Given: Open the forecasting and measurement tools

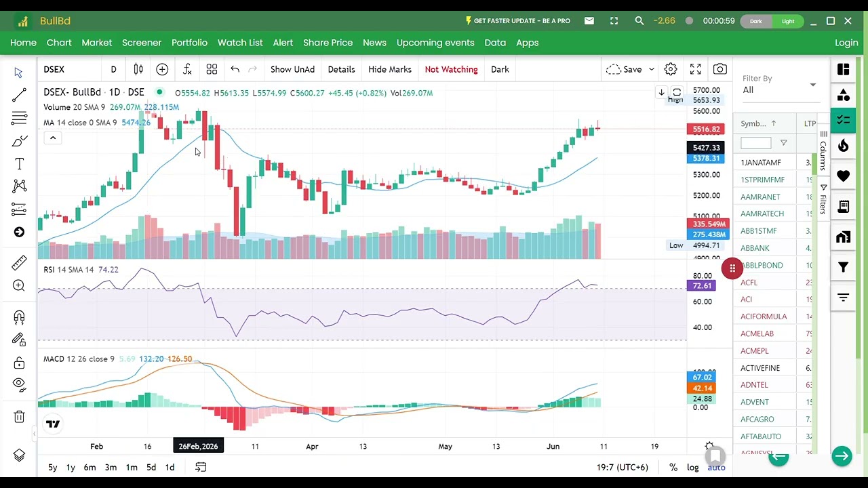Looking at the screenshot, I should coord(19,209).
